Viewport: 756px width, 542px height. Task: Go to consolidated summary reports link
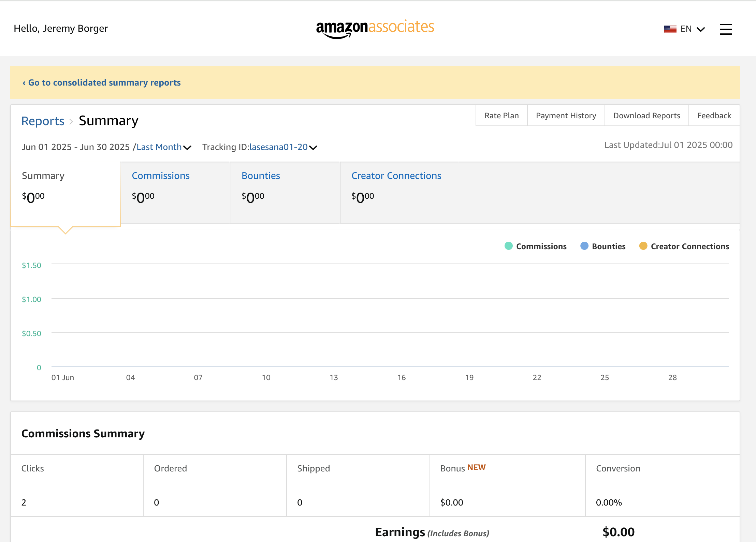click(x=101, y=82)
